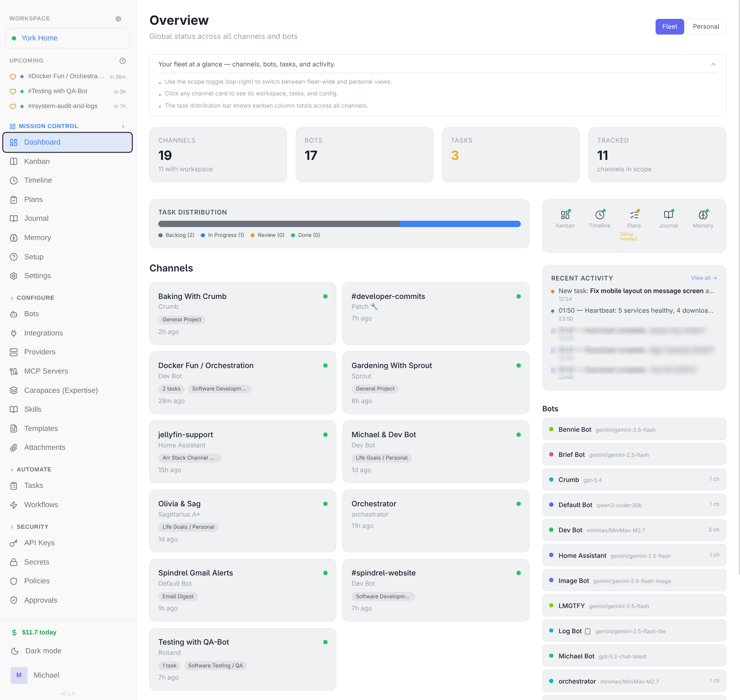Screen dimensions: 740x700
Task: Open the Workflows icon under Automate
Action: click(x=41, y=504)
